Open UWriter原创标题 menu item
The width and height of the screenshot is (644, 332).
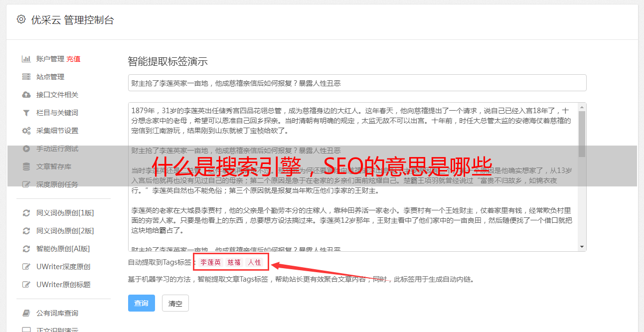[63, 285]
